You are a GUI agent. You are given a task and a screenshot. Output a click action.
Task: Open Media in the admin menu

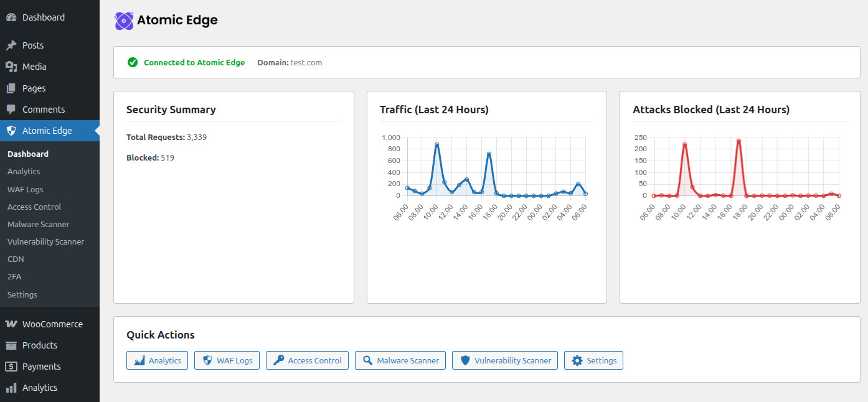(x=50, y=67)
